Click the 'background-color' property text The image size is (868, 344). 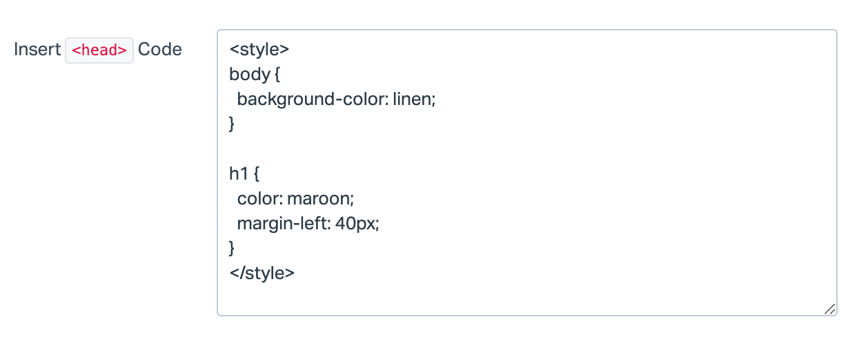pos(312,99)
